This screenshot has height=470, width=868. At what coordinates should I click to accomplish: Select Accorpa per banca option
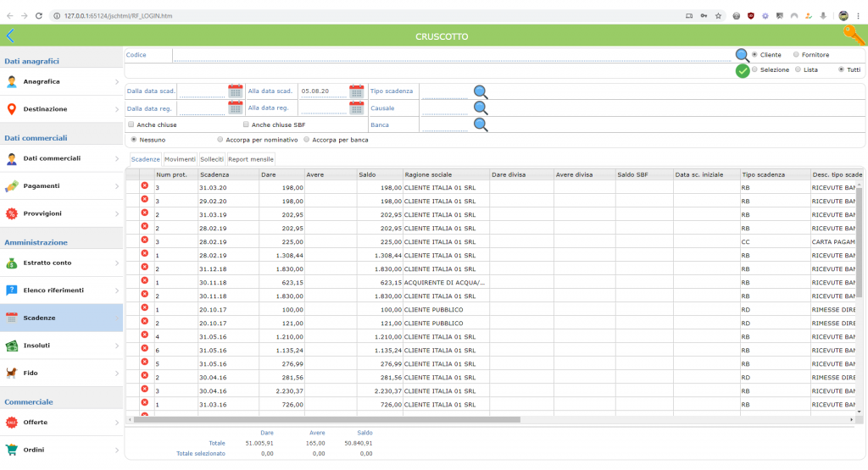(306, 140)
